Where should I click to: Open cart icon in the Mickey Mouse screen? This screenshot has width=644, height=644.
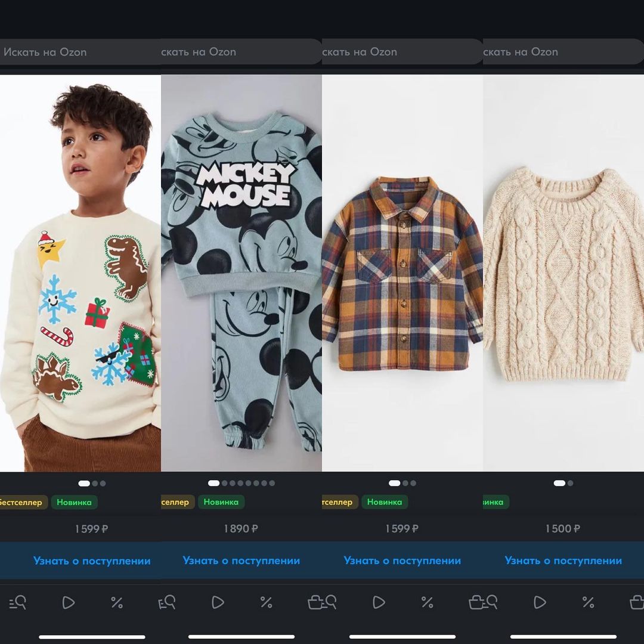(x=315, y=602)
